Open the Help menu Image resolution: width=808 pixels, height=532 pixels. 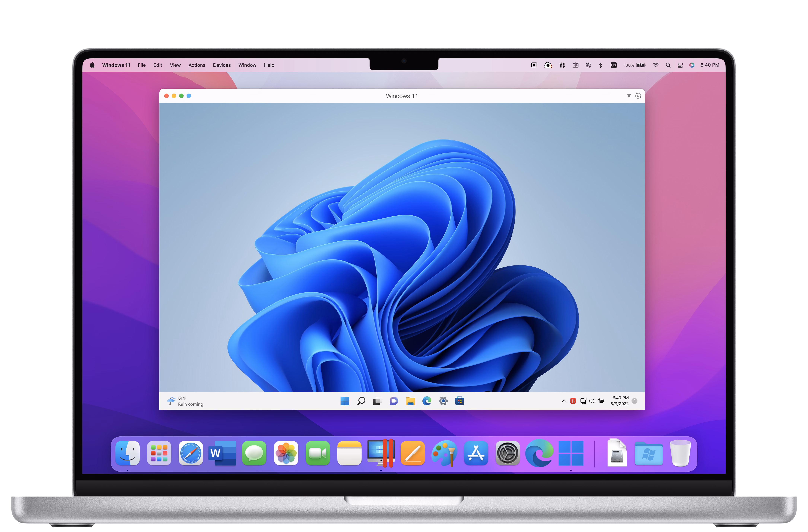pyautogui.click(x=269, y=65)
